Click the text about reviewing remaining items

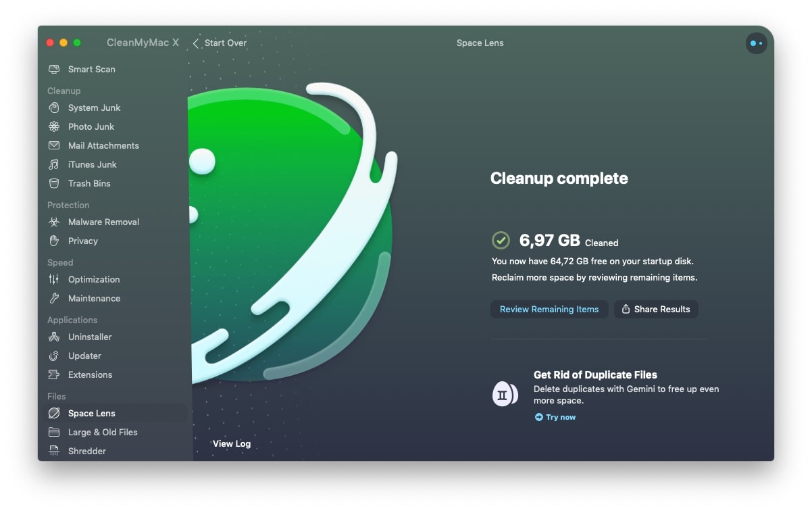(594, 278)
